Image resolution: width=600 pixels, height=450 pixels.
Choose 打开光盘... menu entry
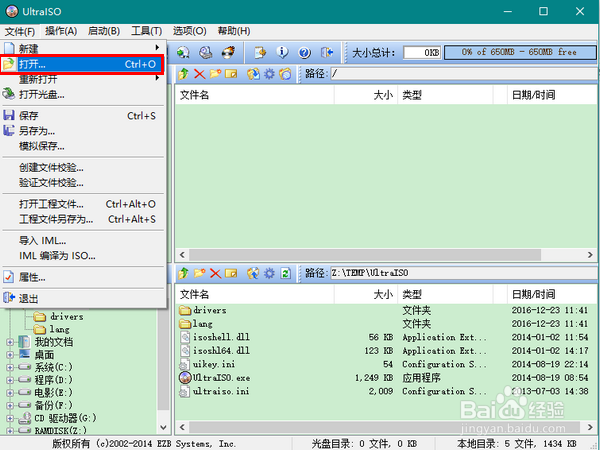83,95
